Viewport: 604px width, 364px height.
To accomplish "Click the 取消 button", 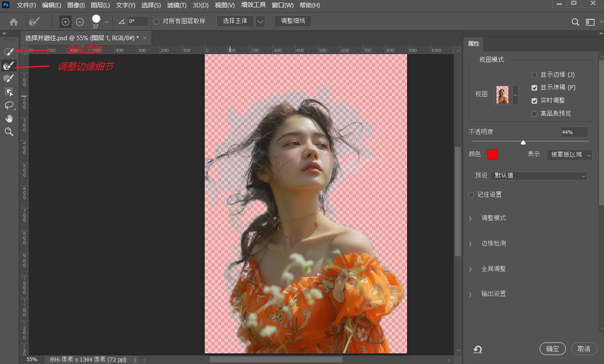I will point(583,349).
